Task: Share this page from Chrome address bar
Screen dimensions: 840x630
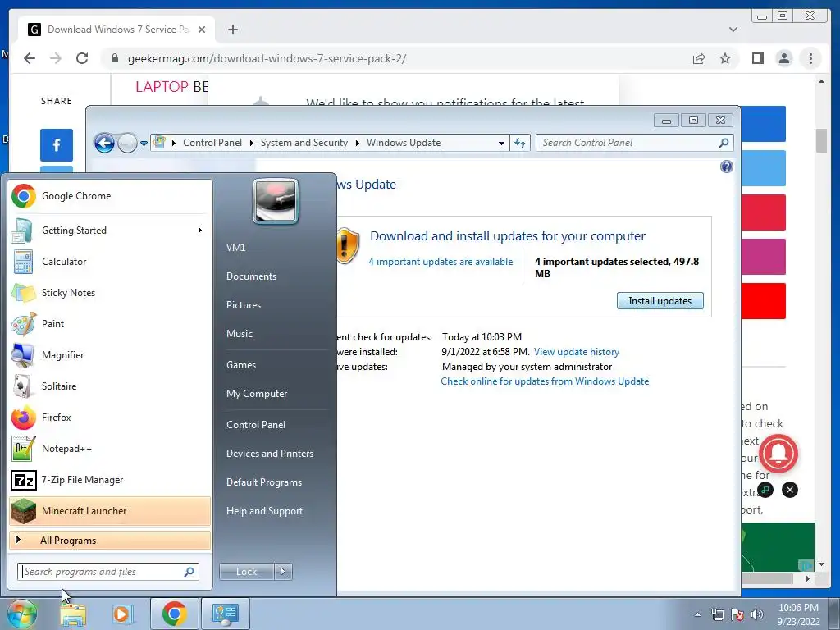Action: [x=699, y=58]
